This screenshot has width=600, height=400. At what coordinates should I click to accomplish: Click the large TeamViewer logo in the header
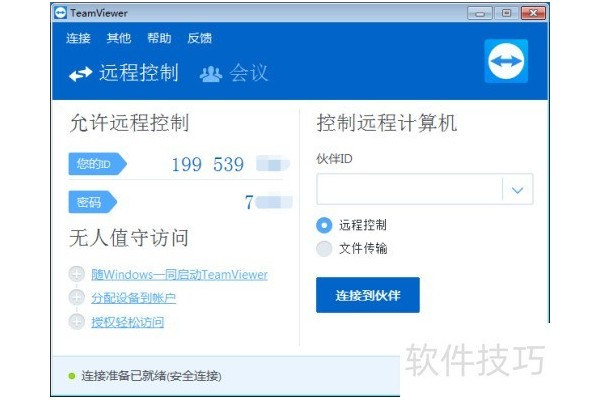click(x=506, y=61)
